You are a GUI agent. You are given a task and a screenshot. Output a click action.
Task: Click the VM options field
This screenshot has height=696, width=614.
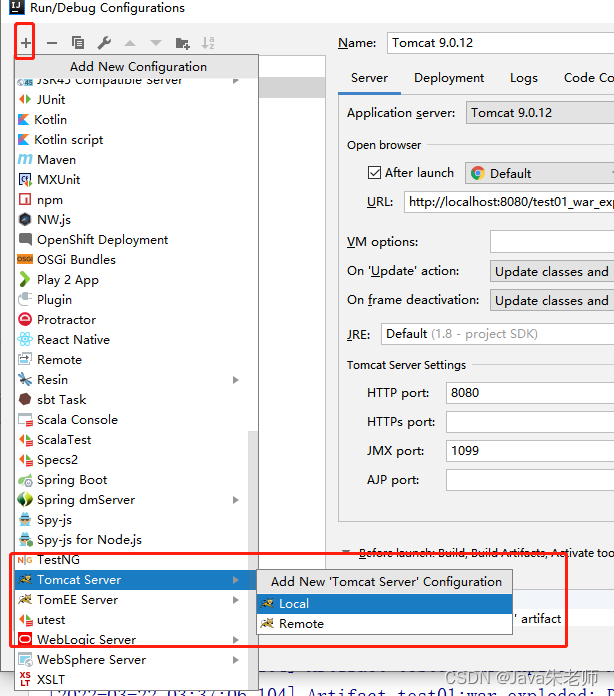[552, 241]
